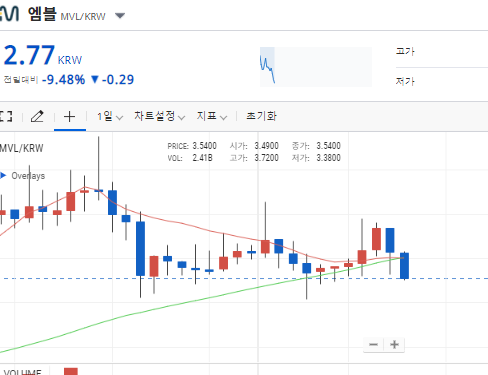
Task: Click the latest blue candle on chart
Action: click(404, 266)
